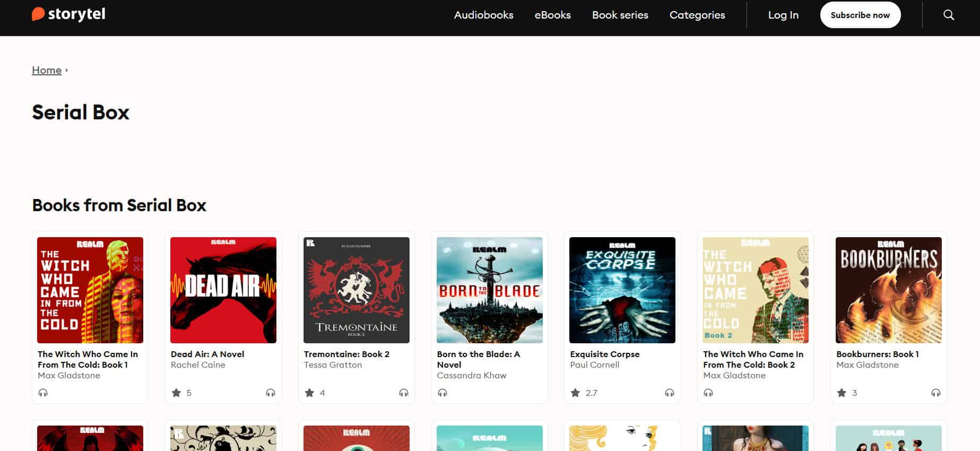Viewport: 980px width, 451px height.
Task: Navigate to Home via breadcrumb
Action: [47, 70]
